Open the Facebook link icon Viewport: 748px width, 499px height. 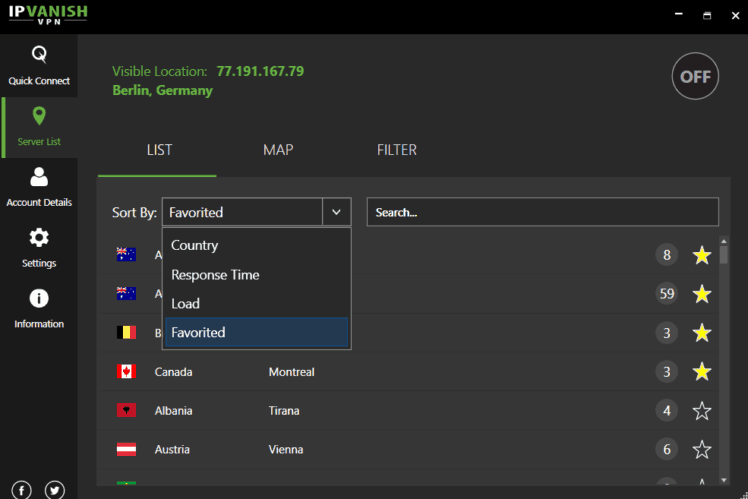21,489
